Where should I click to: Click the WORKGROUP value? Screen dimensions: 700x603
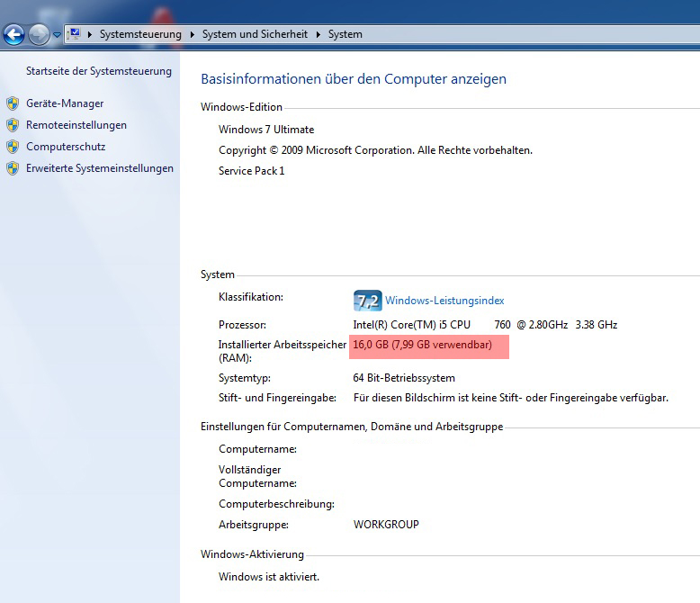(x=386, y=525)
